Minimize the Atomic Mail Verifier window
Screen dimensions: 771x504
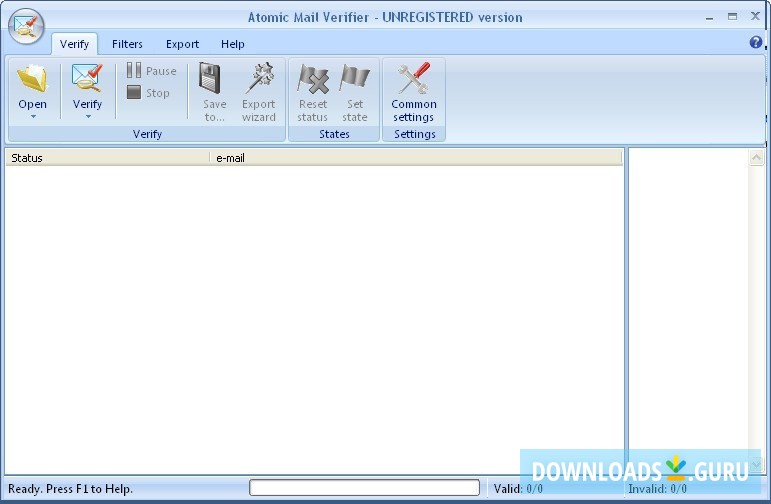[x=709, y=17]
